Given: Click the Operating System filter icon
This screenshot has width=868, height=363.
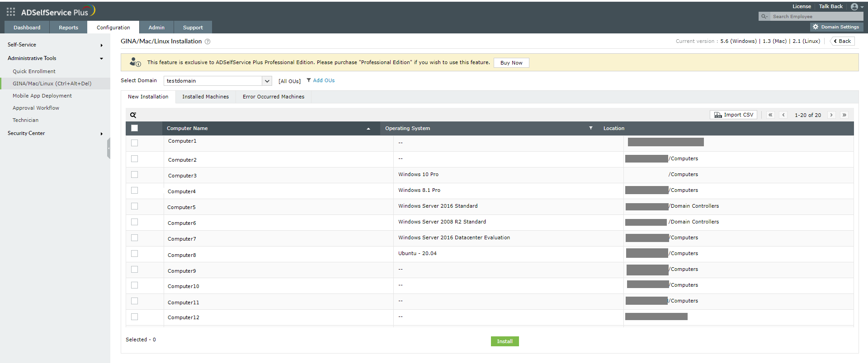Looking at the screenshot, I should tap(590, 128).
